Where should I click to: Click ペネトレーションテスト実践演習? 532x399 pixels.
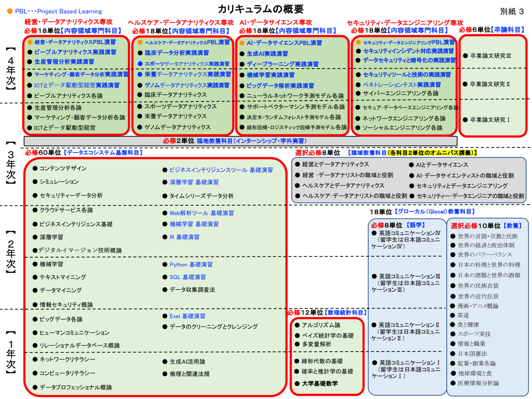pos(402,84)
